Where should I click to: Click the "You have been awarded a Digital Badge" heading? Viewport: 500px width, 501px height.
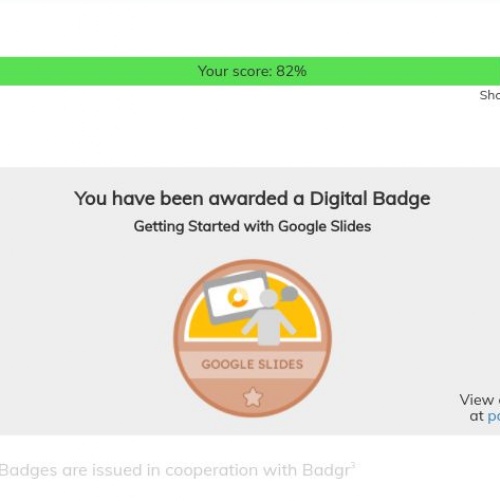coord(252,199)
